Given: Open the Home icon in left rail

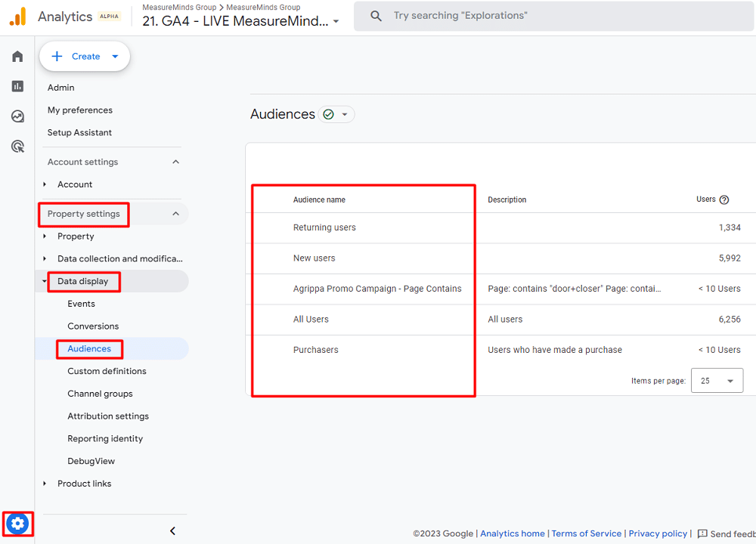Looking at the screenshot, I should coord(17,57).
